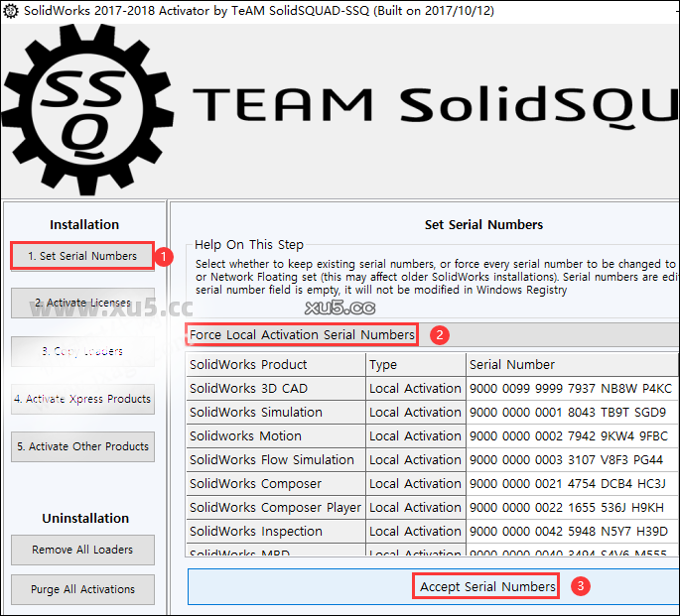
Task: Open Activate Other Products step
Action: pyautogui.click(x=82, y=446)
